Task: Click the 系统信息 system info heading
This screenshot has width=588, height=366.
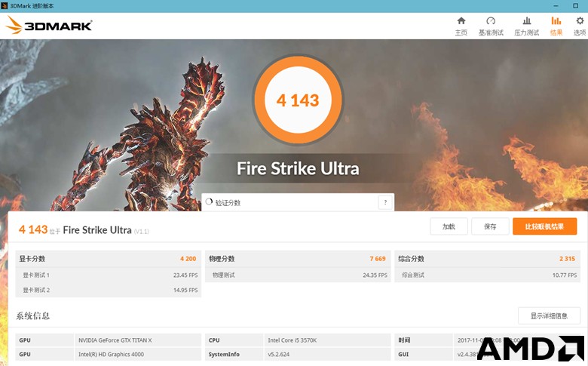Action: (32, 315)
